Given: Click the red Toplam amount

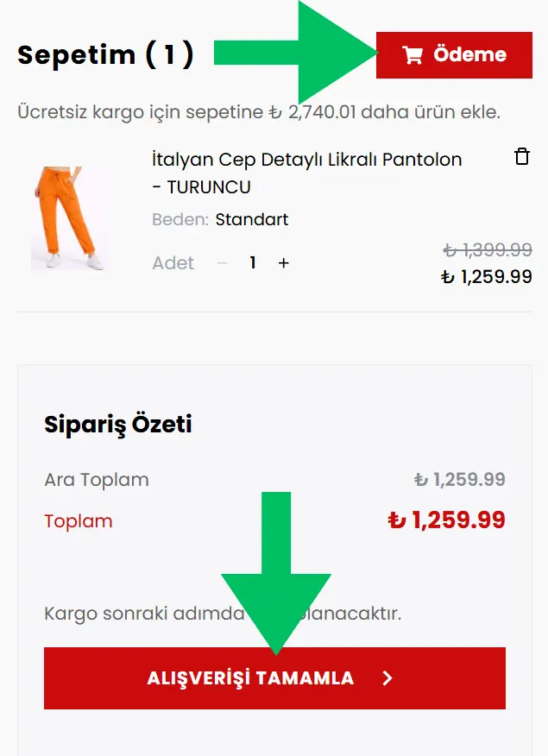Looking at the screenshot, I should pyautogui.click(x=446, y=520).
